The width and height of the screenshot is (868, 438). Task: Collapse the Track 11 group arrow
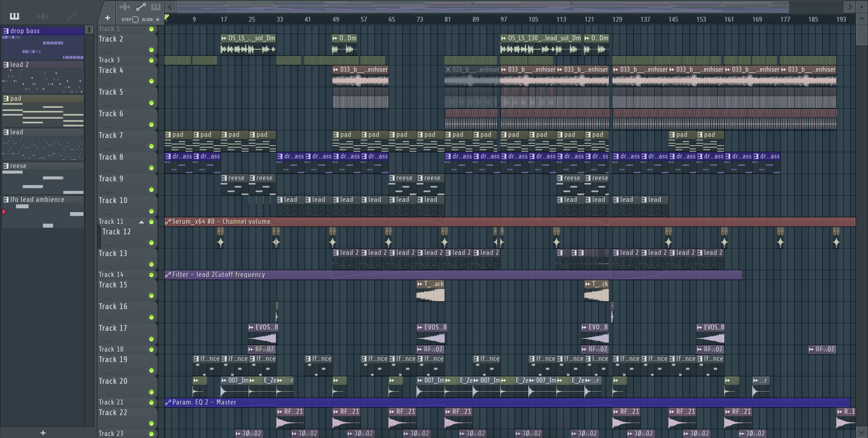tap(142, 222)
